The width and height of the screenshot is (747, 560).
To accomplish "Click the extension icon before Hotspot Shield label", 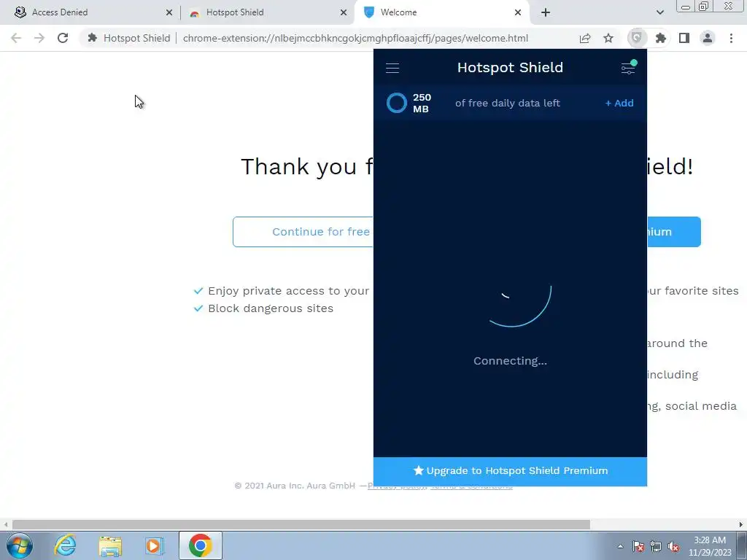I will pos(93,38).
